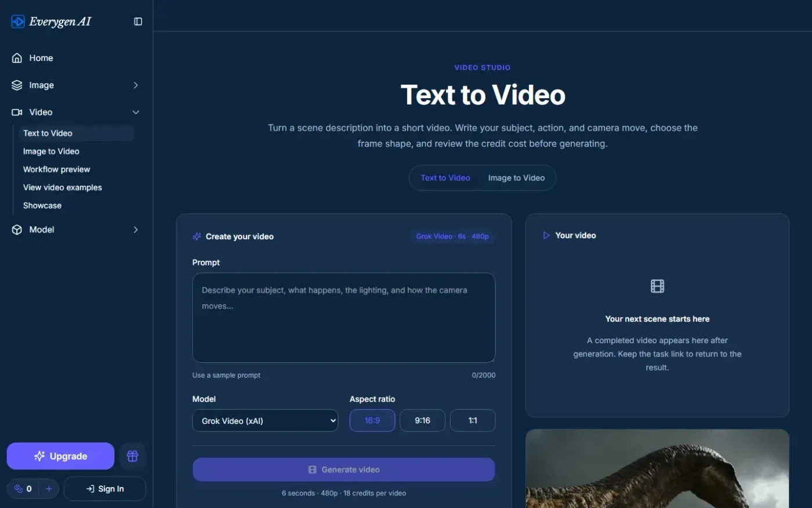The image size is (812, 508).
Task: Click the Video camera icon in the sidebar
Action: [17, 112]
